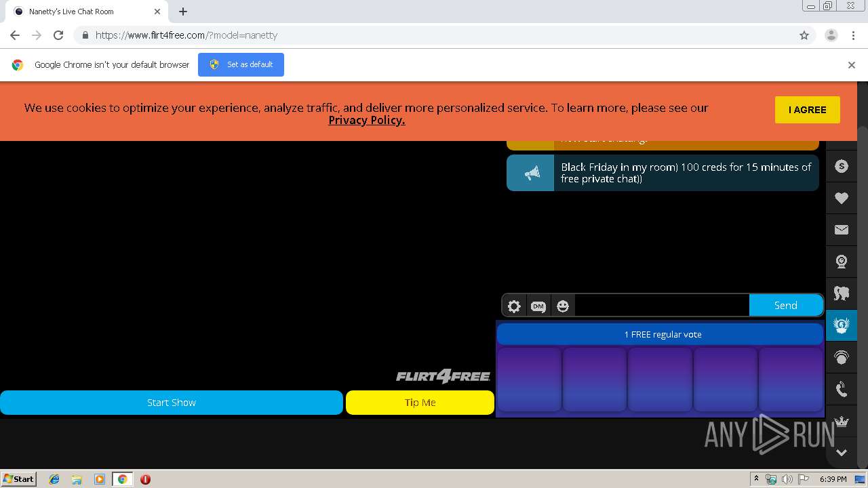Launch Internet Explorer from taskbar
This screenshot has height=488, width=868.
coord(54,479)
